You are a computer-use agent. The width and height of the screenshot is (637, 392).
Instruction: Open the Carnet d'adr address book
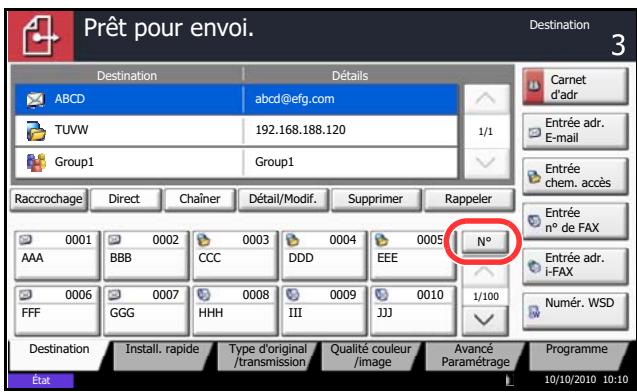coord(575,87)
